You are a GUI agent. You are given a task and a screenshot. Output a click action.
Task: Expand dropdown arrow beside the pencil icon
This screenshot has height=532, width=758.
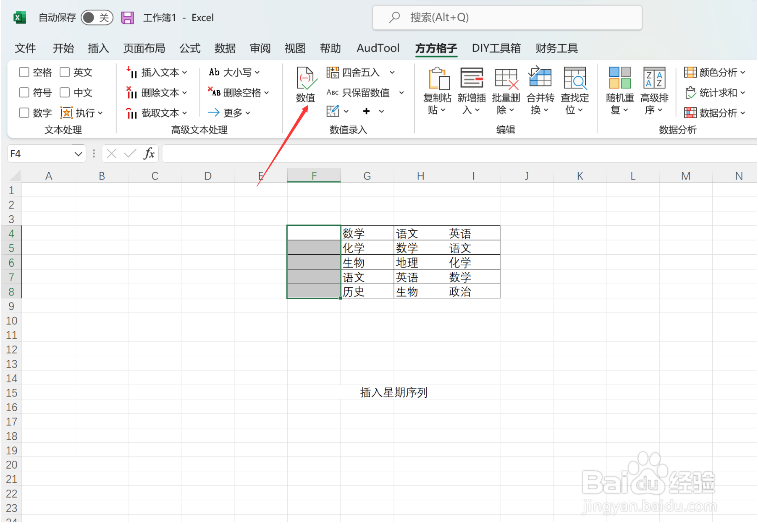tap(346, 112)
